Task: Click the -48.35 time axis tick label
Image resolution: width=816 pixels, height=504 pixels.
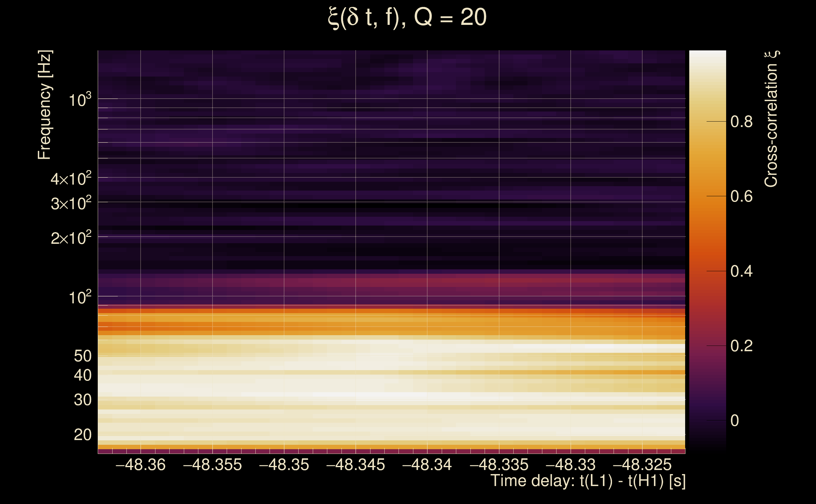Action: [284, 465]
